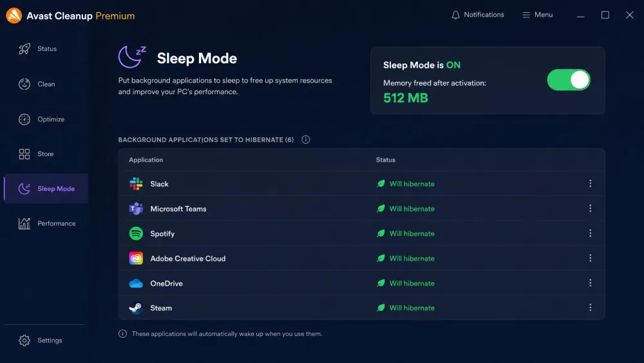The height and width of the screenshot is (363, 644).
Task: Click Will hibernate status for OneDrive
Action: point(412,283)
